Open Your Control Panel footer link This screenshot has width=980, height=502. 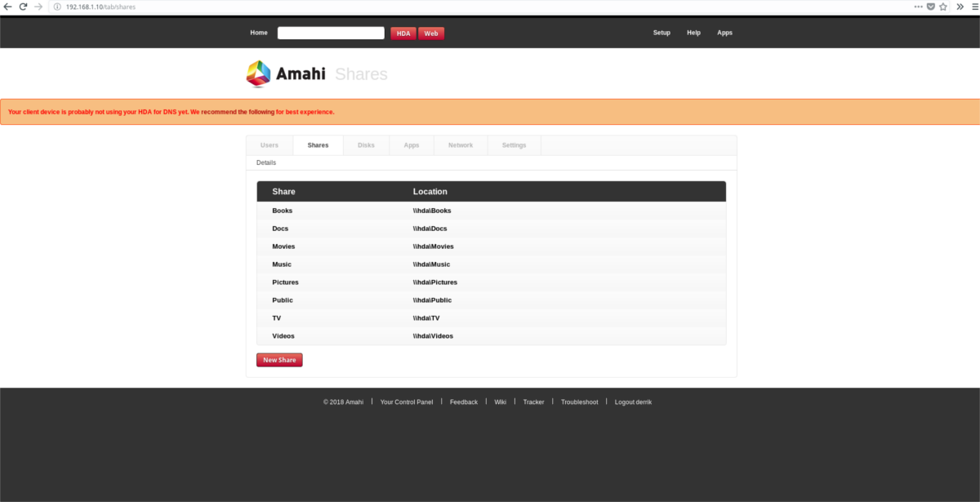click(407, 402)
